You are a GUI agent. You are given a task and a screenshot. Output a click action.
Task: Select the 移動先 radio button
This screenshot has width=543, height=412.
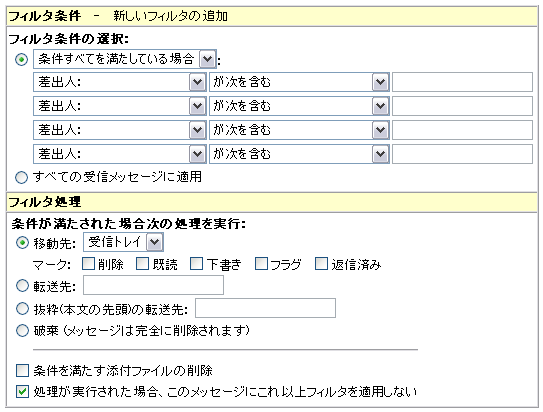[22, 243]
